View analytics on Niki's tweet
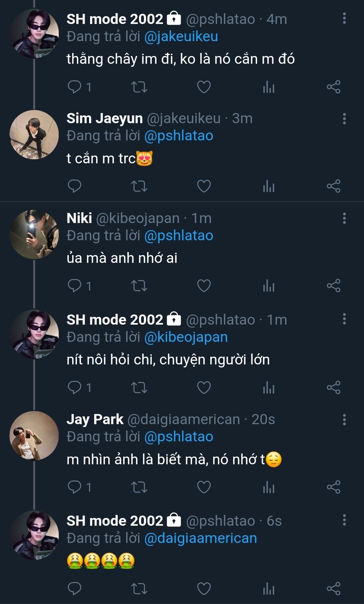364x604 pixels. tap(269, 286)
